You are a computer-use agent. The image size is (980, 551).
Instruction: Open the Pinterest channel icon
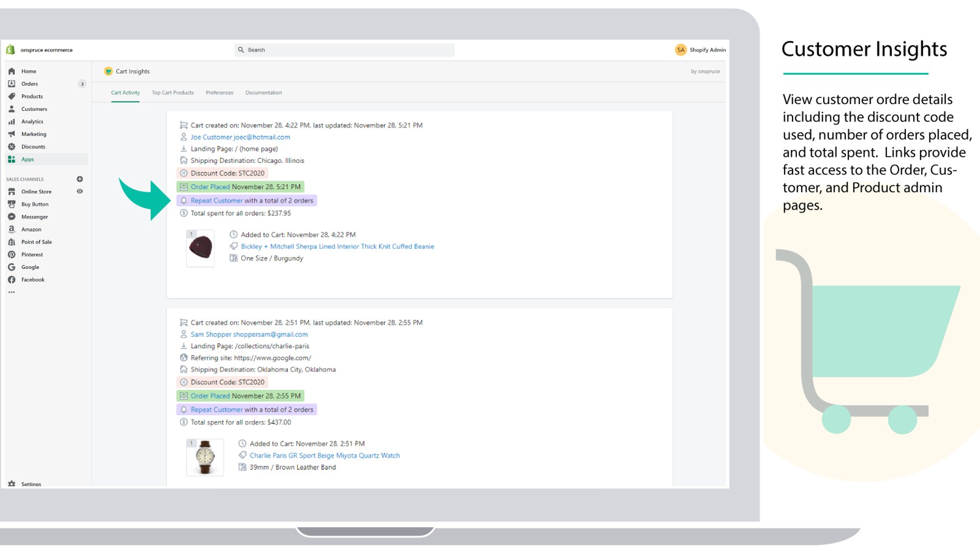(12, 255)
